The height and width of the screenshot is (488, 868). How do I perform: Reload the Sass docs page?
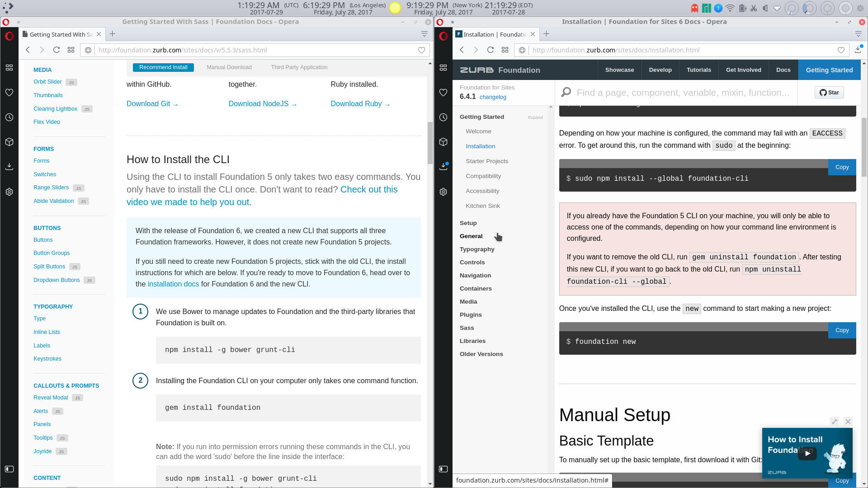pyautogui.click(x=57, y=50)
